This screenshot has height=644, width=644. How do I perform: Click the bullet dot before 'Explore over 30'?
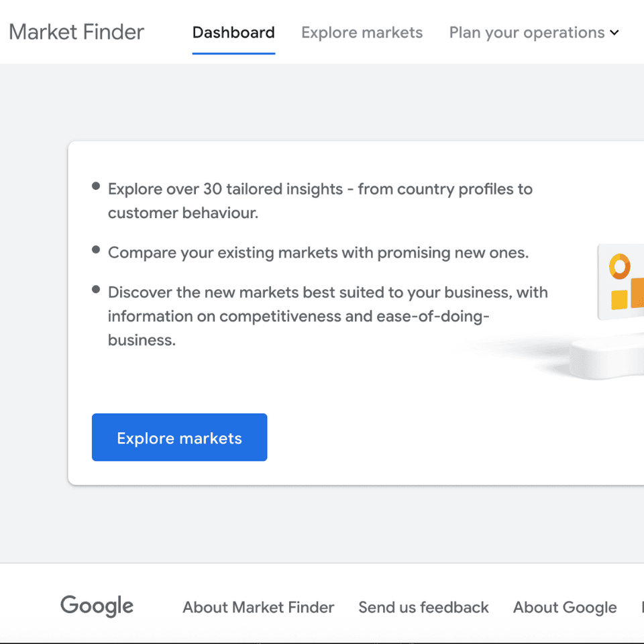(x=96, y=186)
